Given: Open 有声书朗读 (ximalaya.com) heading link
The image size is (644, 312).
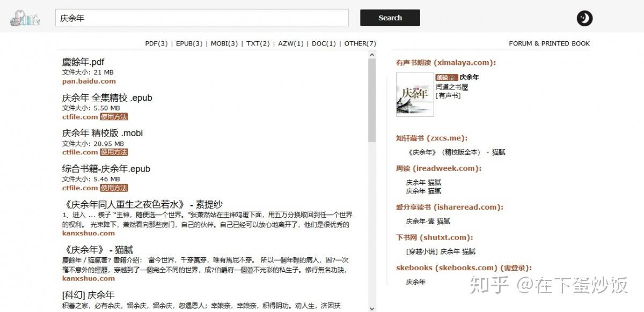Looking at the screenshot, I should point(446,63).
